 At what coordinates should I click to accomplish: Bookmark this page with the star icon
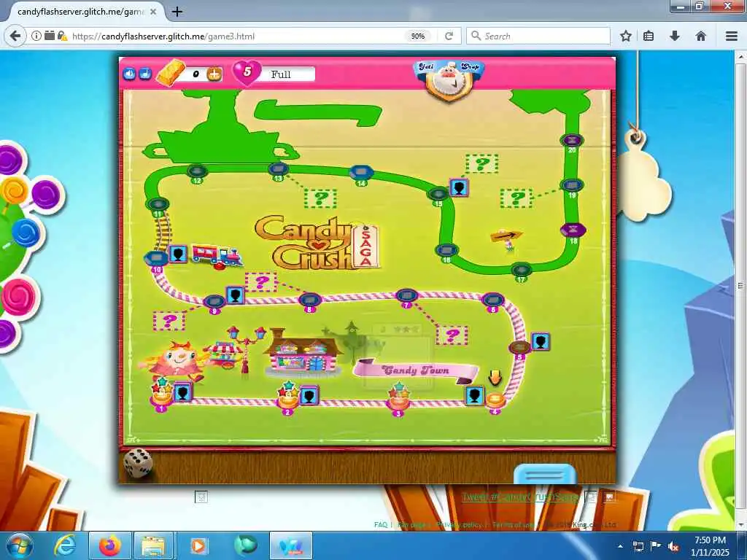(x=626, y=36)
